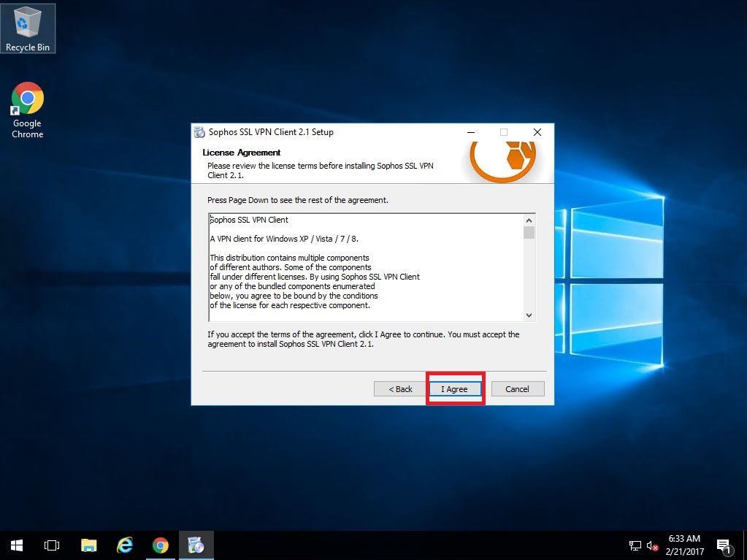Select the Recycle Bin desktop icon
Screen dimensions: 747x560
coord(28,28)
